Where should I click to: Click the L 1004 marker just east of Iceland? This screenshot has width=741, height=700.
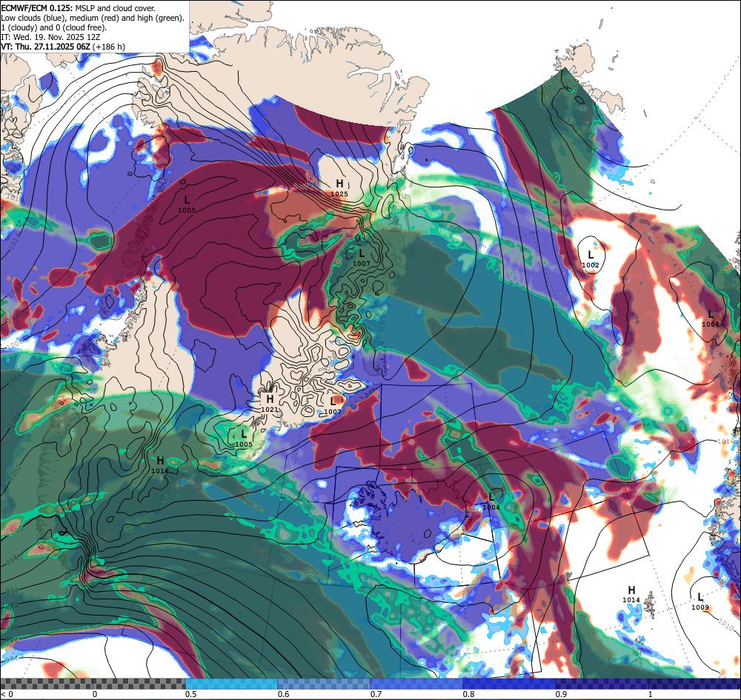tap(491, 501)
